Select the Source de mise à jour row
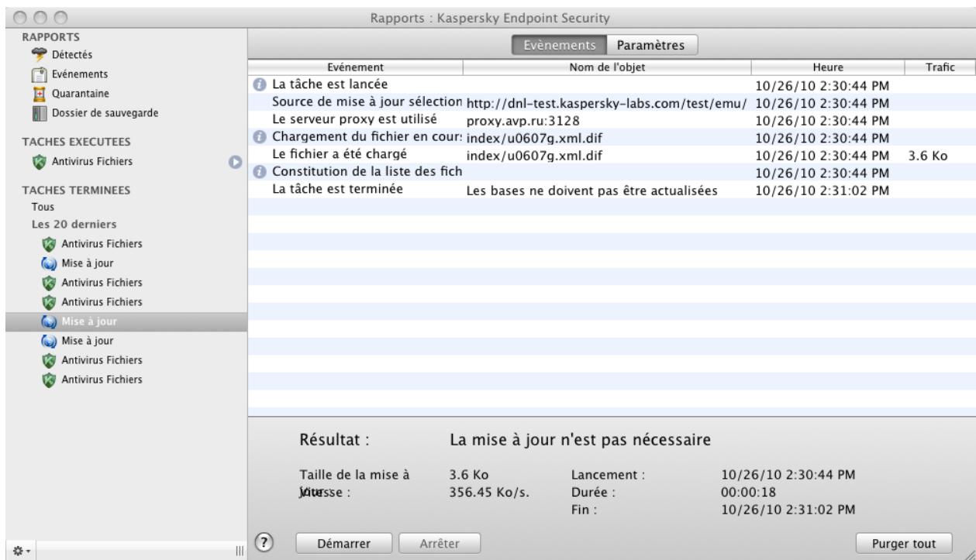Viewport: 976px width, 560px height. (612, 101)
